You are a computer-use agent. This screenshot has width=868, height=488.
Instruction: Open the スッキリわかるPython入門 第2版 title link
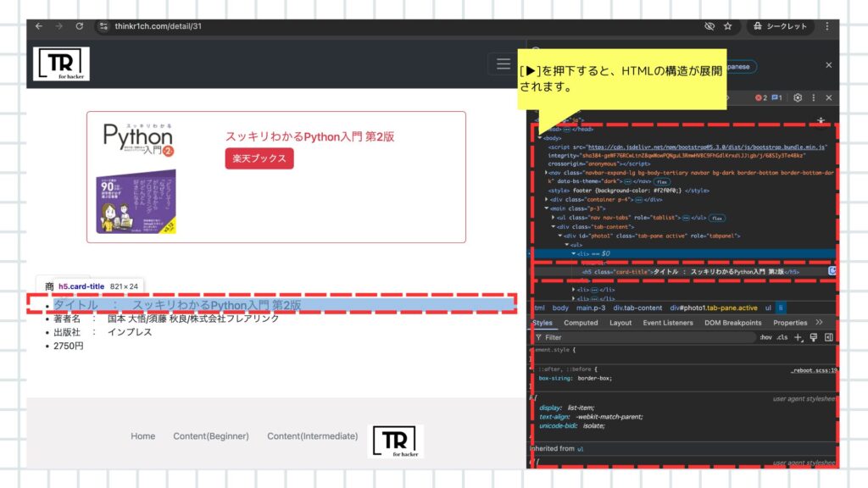[x=309, y=136]
